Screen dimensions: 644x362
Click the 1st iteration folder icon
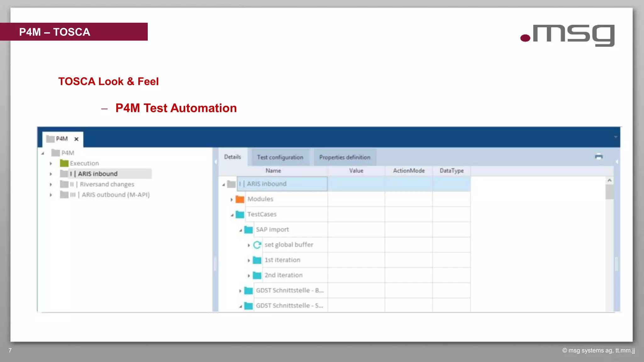[257, 260]
